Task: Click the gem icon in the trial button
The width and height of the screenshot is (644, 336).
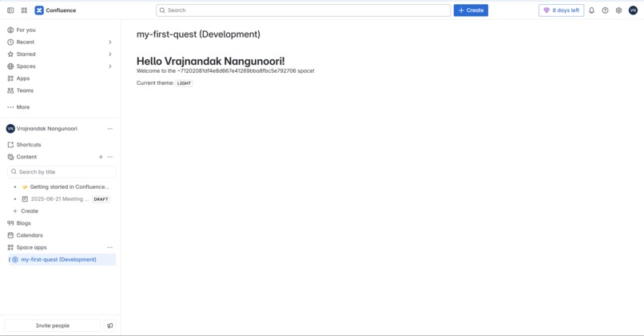Action: click(x=547, y=10)
